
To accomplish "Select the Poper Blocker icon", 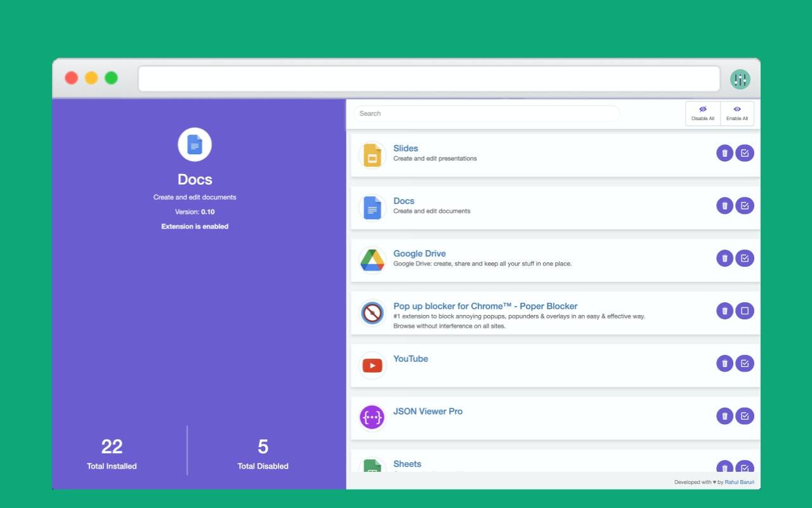I will pyautogui.click(x=372, y=313).
